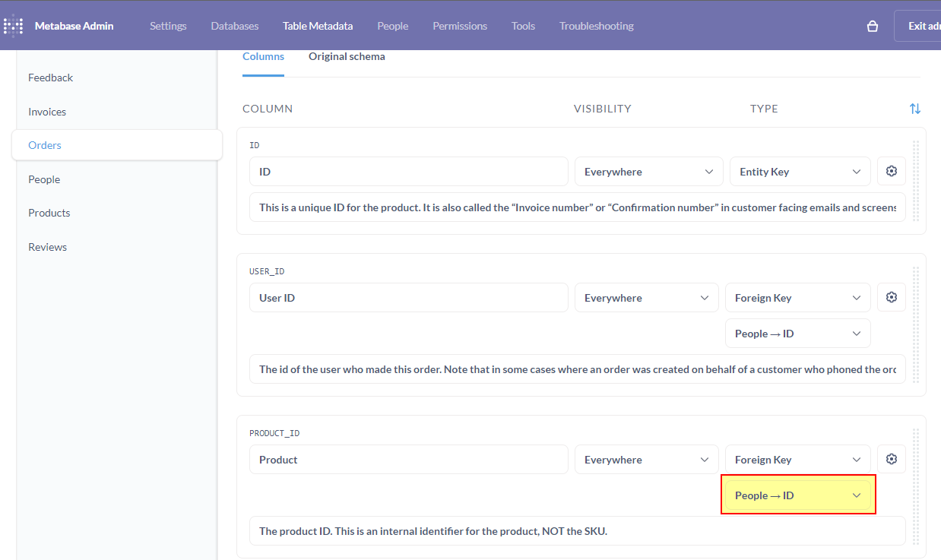The image size is (941, 560).
Task: Click the User ID display name field
Action: [x=408, y=297]
